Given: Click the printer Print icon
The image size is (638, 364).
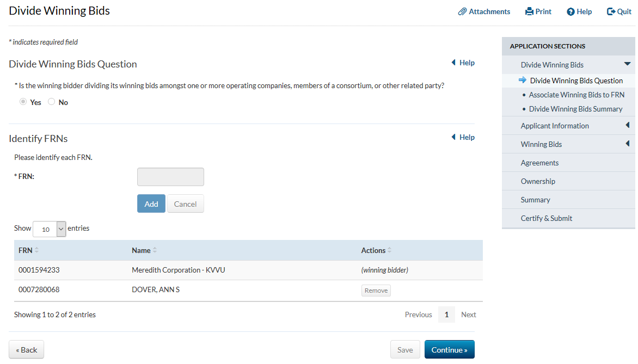Looking at the screenshot, I should tap(529, 11).
